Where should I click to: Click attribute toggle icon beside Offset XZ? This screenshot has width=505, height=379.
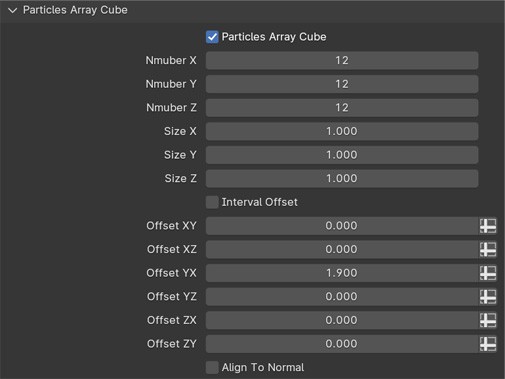pyautogui.click(x=488, y=249)
